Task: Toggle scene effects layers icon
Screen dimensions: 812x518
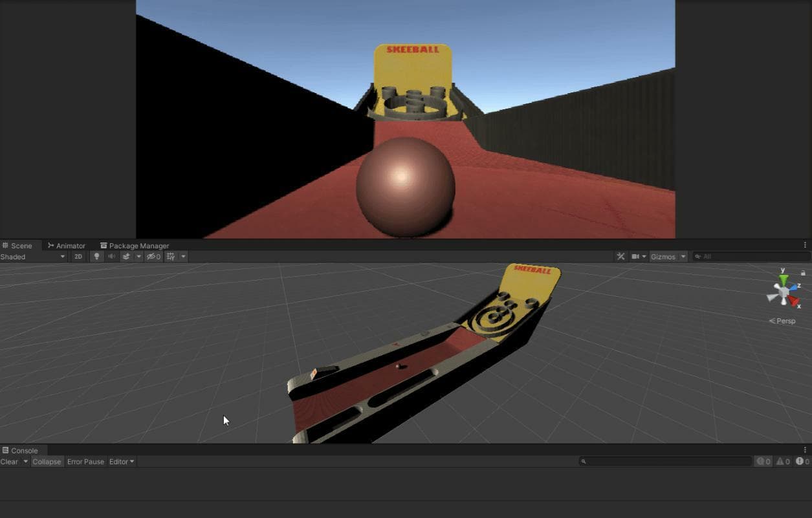Action: point(126,257)
